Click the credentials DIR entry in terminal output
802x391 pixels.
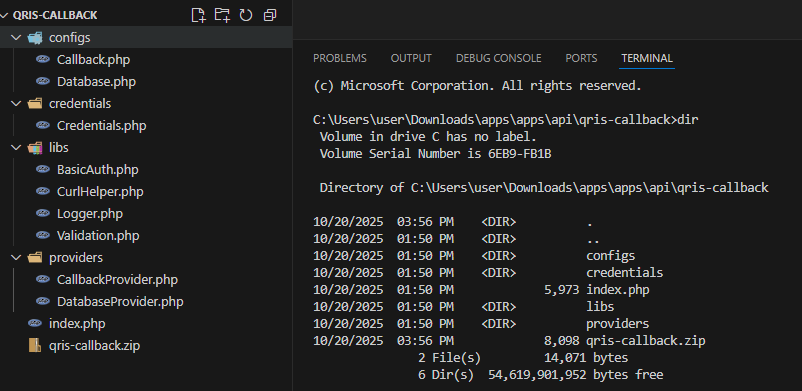(x=488, y=273)
